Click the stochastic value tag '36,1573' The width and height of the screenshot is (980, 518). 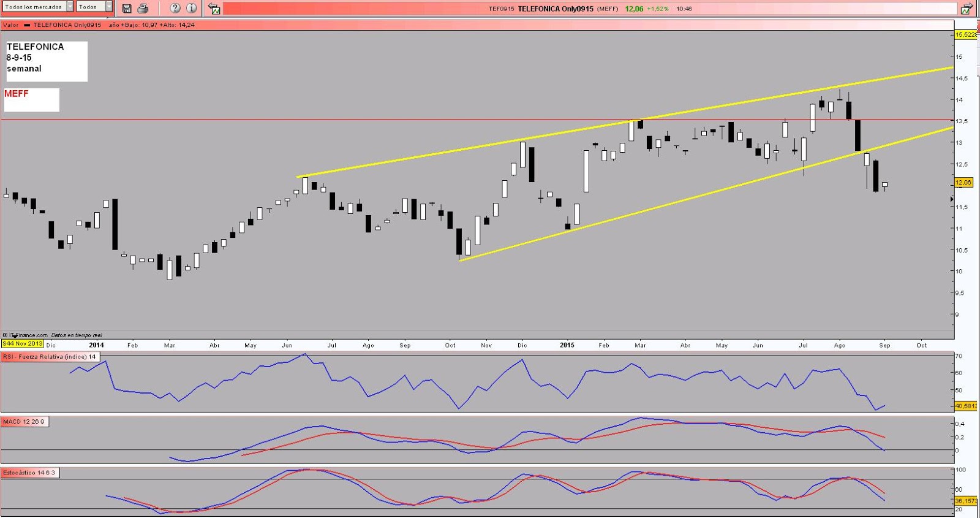(966, 501)
